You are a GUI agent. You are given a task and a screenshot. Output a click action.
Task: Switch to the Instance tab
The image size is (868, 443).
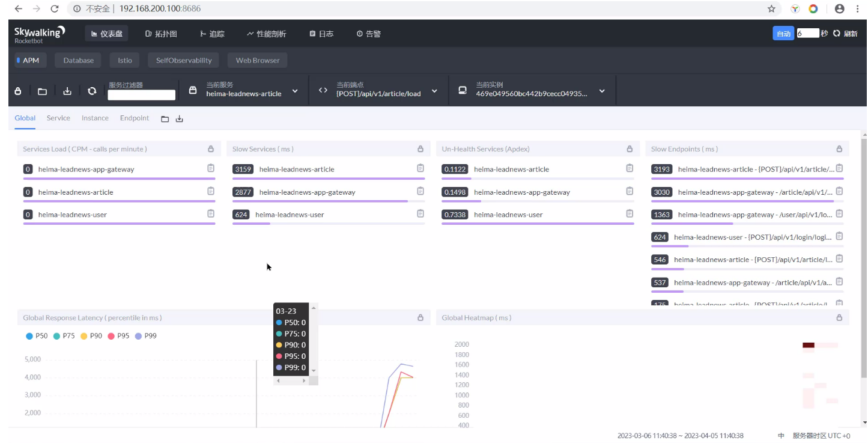(x=95, y=118)
